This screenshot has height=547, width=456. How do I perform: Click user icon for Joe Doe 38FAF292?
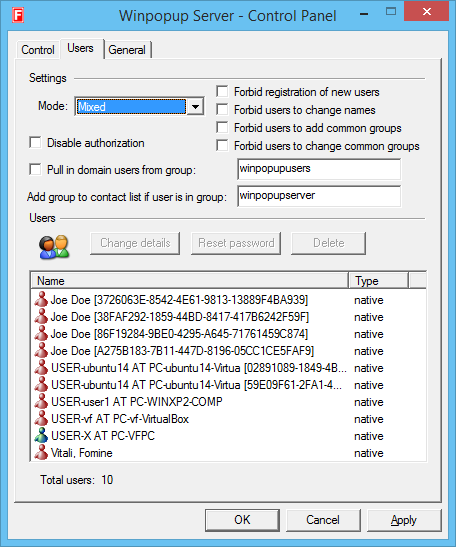tap(41, 316)
